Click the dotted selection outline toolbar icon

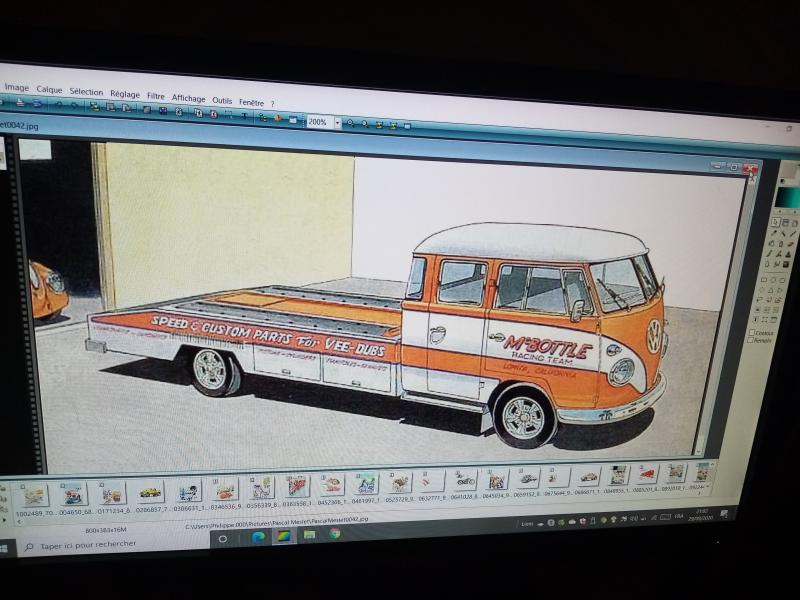(229, 115)
